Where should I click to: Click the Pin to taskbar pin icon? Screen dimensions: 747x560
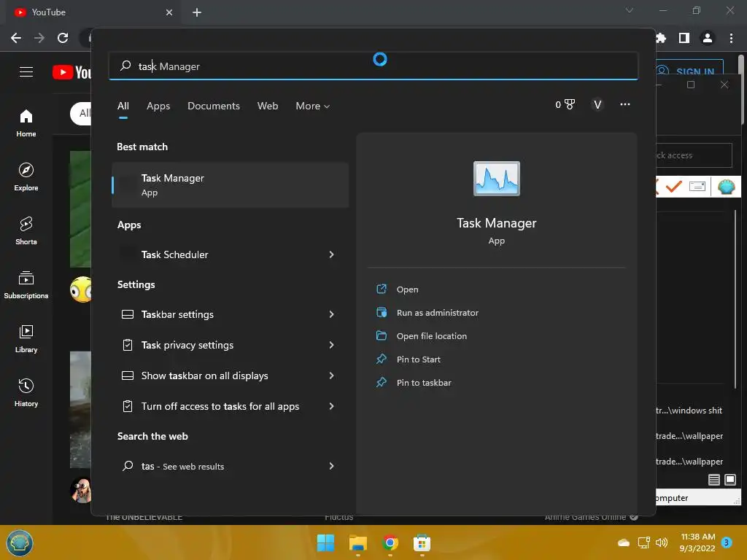click(x=381, y=382)
